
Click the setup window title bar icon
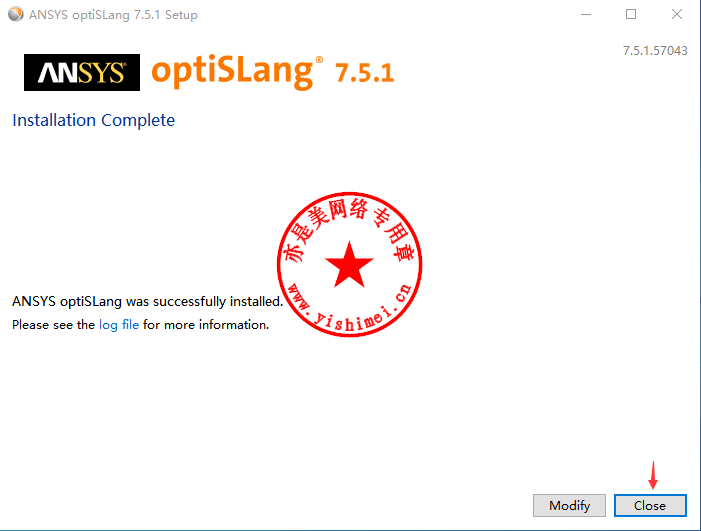tap(16, 14)
